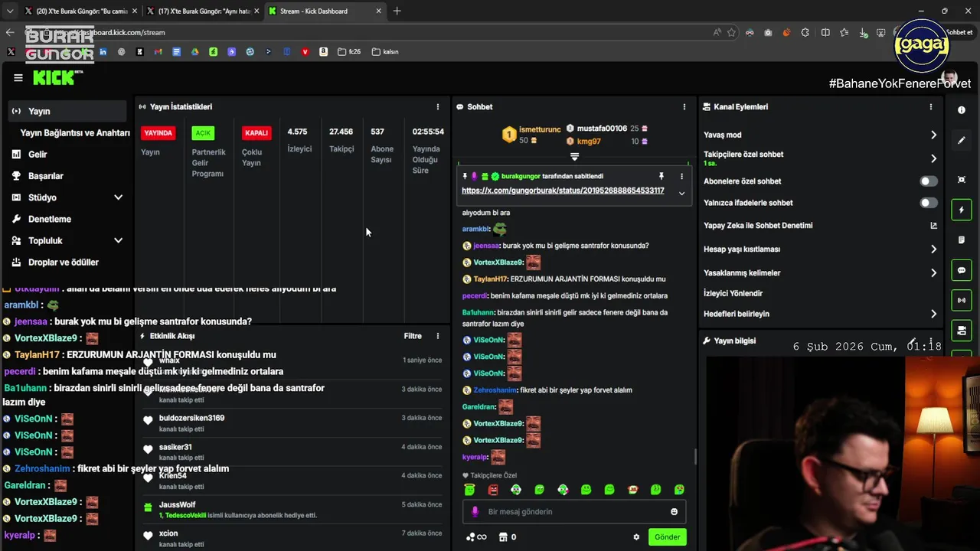Toggle Yalnızca ifadelerle sohbet switch
This screenshot has width=980, height=551.
click(x=928, y=203)
